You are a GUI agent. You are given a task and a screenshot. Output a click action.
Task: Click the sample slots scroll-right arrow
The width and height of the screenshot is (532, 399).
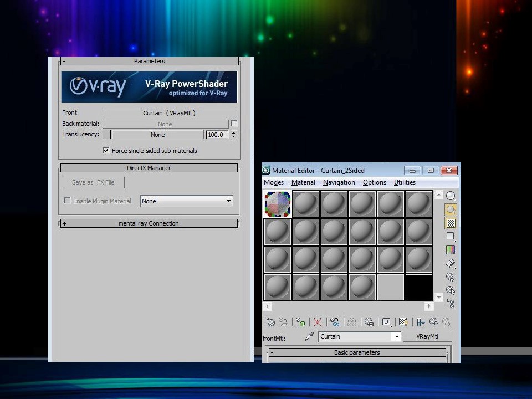429,306
